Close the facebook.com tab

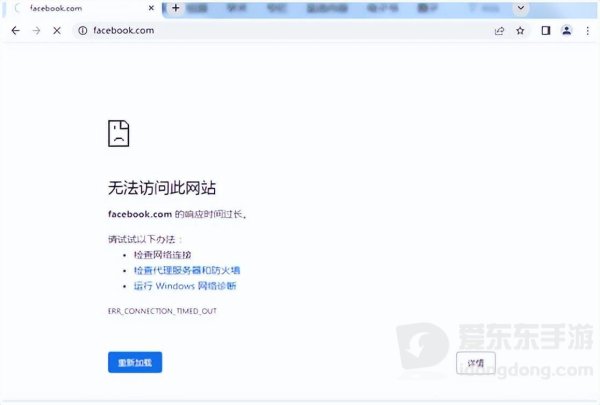[151, 8]
